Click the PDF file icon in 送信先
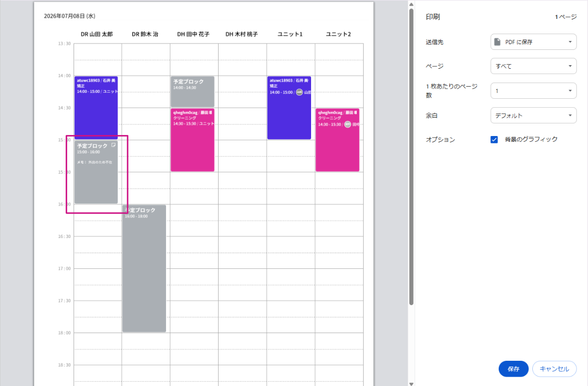 [x=497, y=41]
